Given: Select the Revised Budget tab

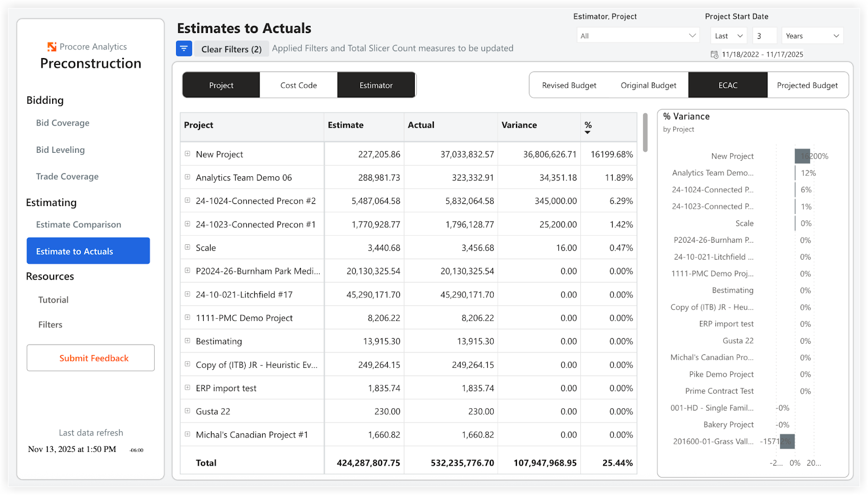Looking at the screenshot, I should [x=569, y=85].
